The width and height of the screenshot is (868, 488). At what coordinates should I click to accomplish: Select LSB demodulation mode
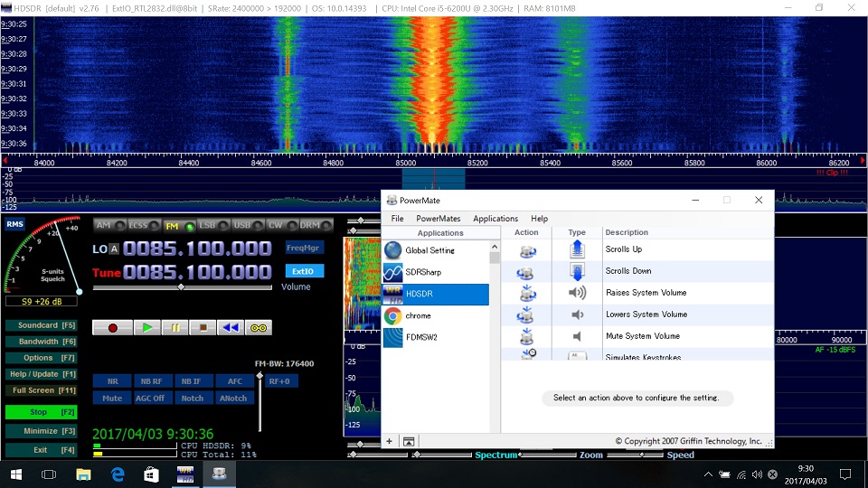pyautogui.click(x=213, y=225)
